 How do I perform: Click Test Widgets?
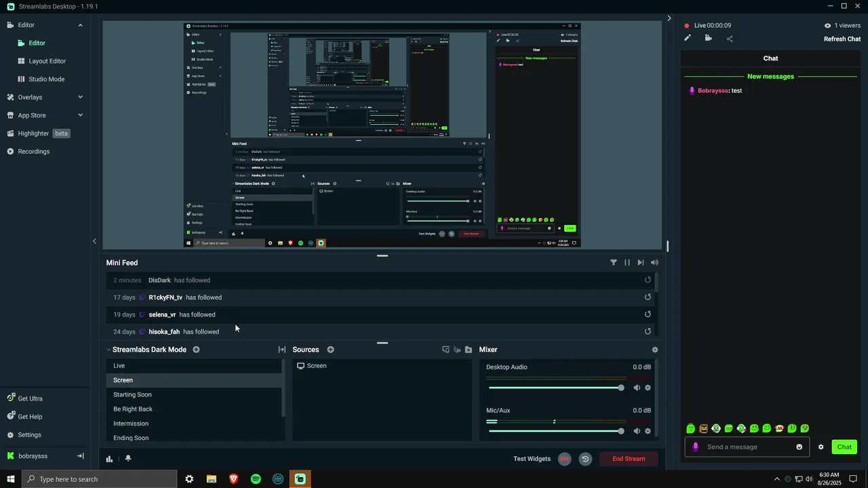pyautogui.click(x=532, y=459)
